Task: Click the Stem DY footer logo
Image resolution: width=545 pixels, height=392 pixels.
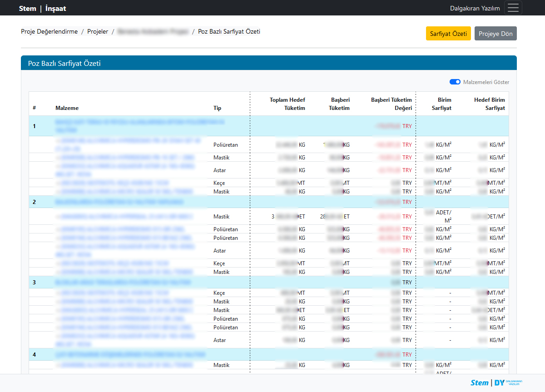Action: [496, 382]
